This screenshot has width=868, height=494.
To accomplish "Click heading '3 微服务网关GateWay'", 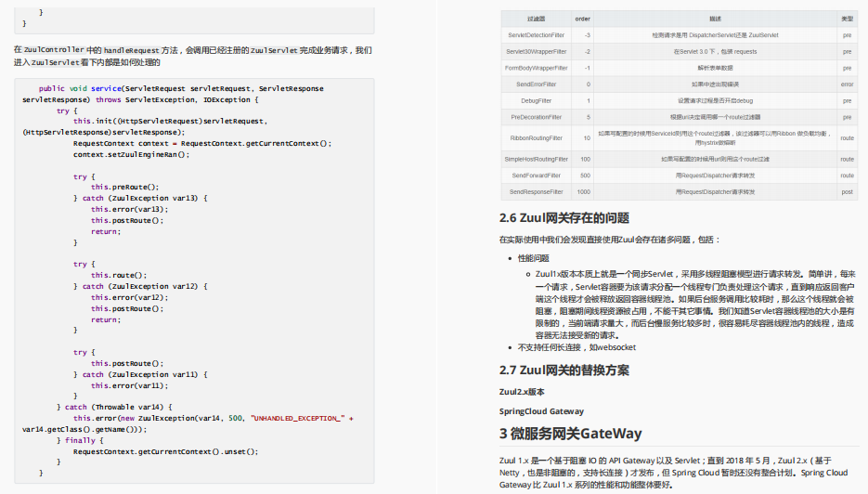I will (570, 433).
